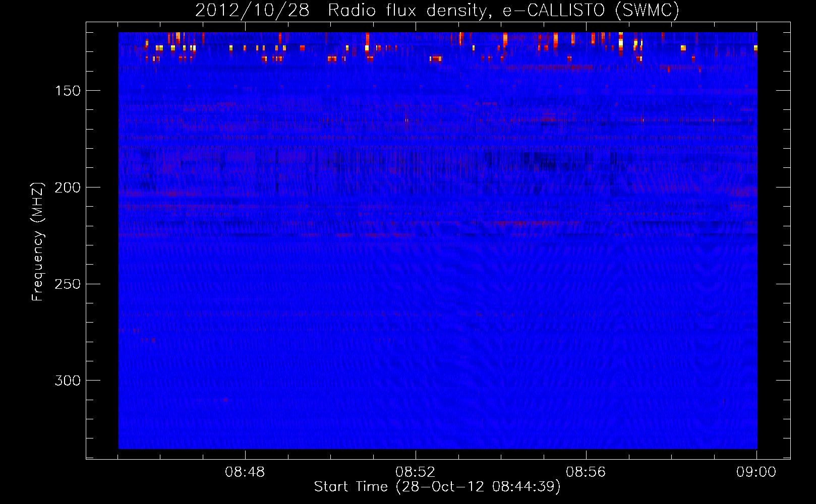Click the '(SWMC)' station label in the title
Viewport: 816px width, 504px height.
tap(647, 10)
